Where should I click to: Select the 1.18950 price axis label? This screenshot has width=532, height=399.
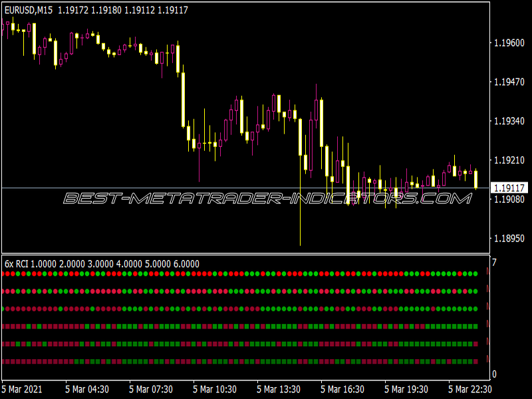[509, 239]
